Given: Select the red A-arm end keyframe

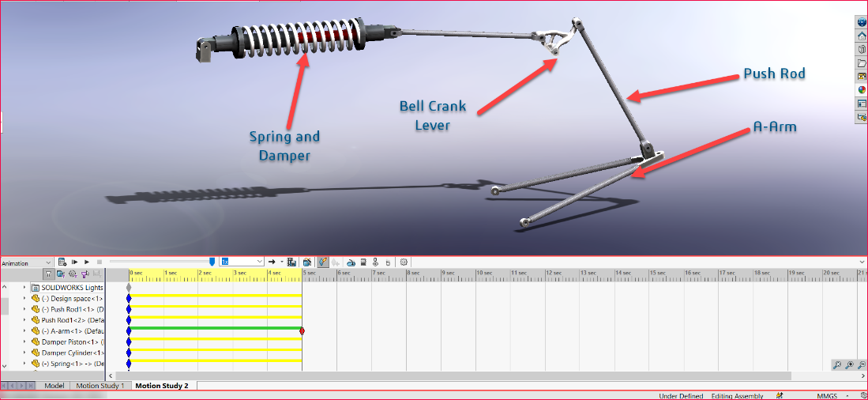Looking at the screenshot, I should [302, 330].
